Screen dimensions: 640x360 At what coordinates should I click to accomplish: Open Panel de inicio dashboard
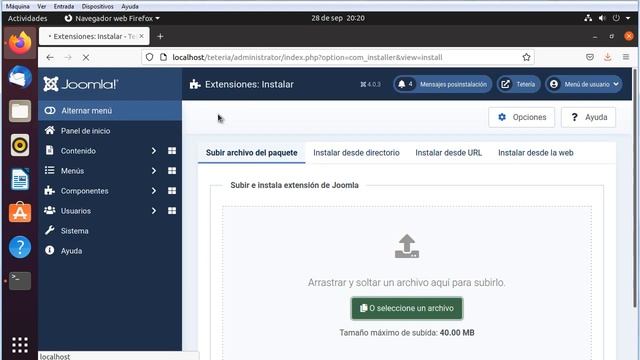[85, 131]
